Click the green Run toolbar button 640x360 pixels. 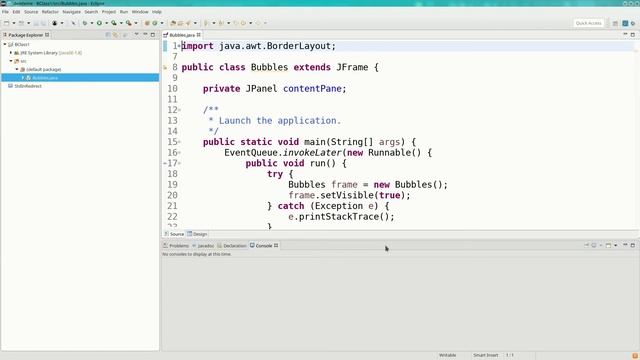click(x=99, y=23)
